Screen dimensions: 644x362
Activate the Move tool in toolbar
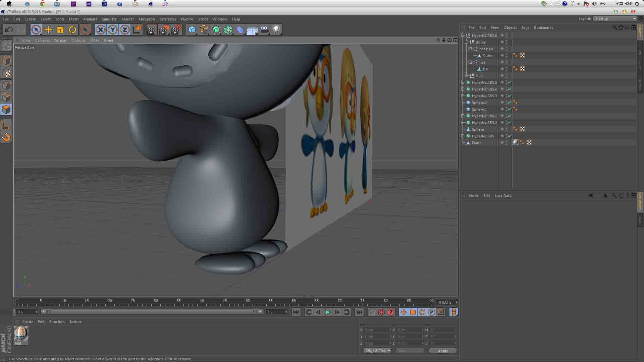coord(48,30)
